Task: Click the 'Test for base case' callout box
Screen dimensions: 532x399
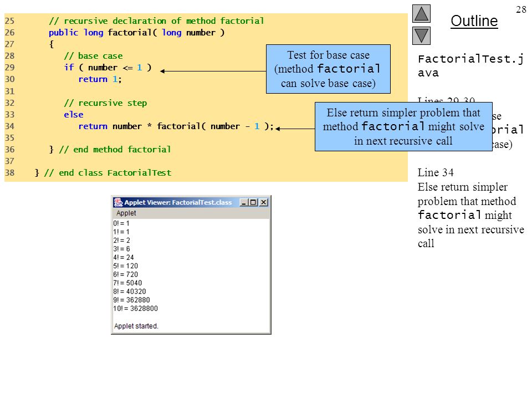Action: [328, 69]
